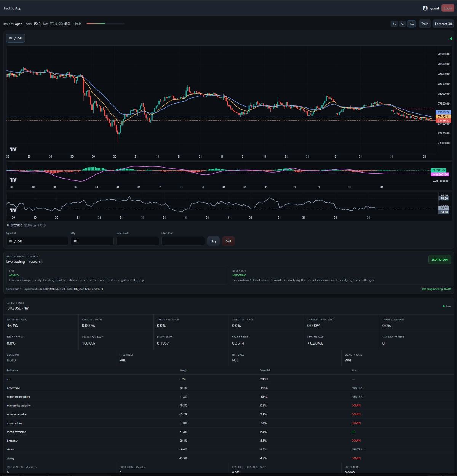457x476 pixels.
Task: Focus the Take profit input field
Action: coord(137,241)
